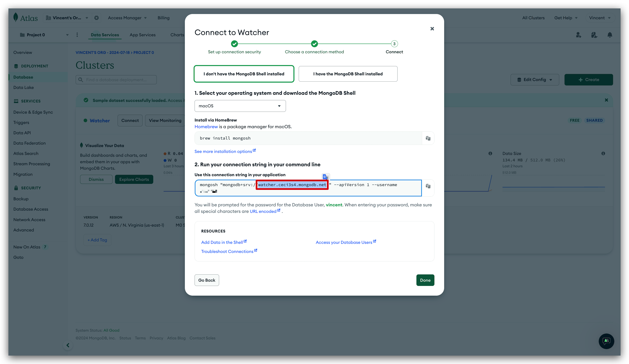
Task: Click completed Choose a connection method step
Action: click(314, 44)
